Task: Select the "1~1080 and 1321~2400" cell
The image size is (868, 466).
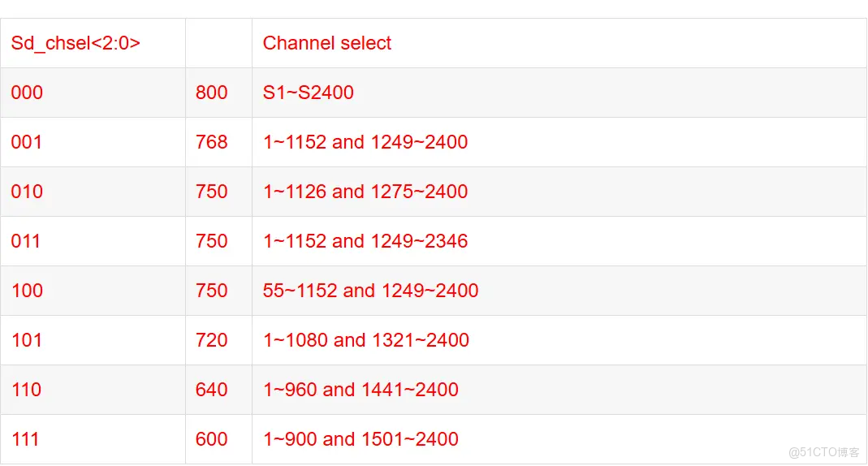Action: pos(366,340)
